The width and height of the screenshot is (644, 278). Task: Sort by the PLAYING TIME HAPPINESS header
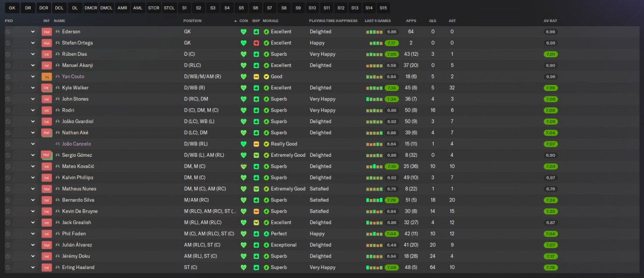click(x=333, y=21)
